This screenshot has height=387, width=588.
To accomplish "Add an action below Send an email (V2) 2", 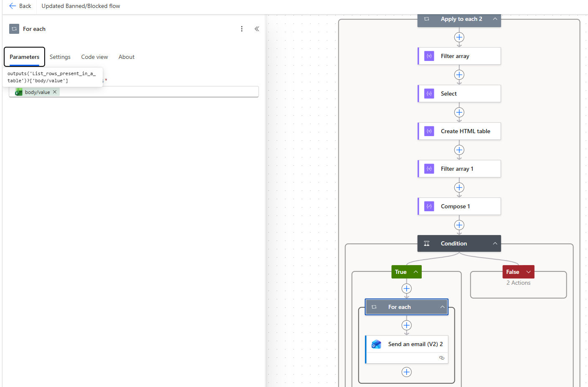I will (406, 372).
